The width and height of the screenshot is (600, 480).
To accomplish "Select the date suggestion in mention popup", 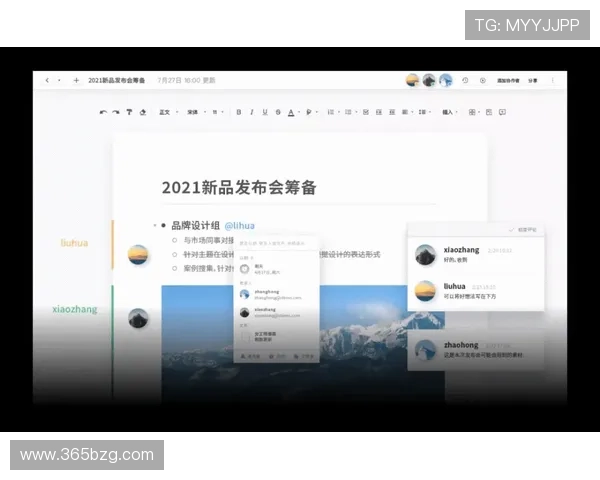I will 276,269.
